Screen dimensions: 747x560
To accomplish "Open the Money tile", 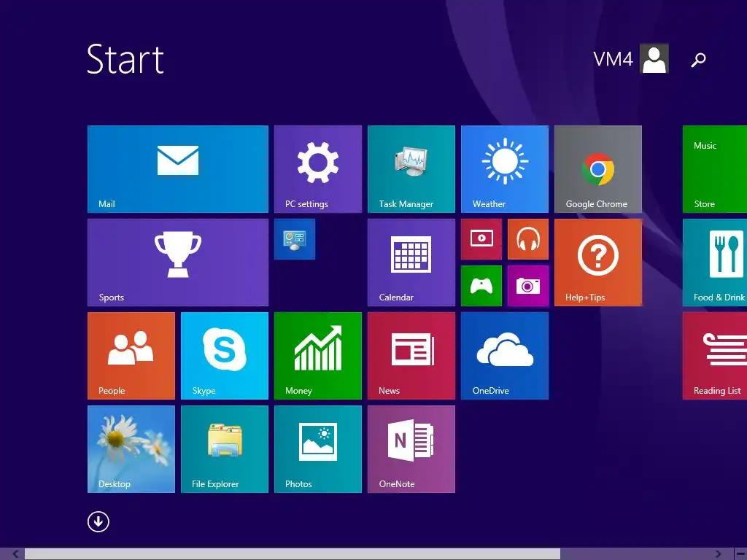I will tap(318, 356).
